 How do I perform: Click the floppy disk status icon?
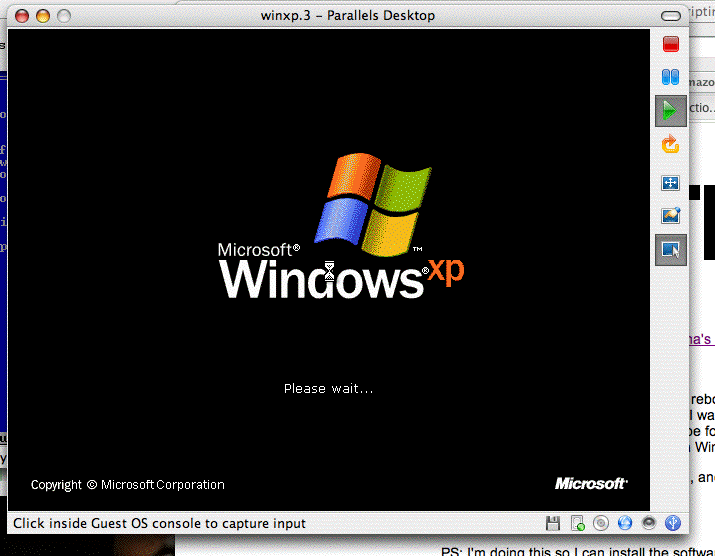tap(553, 523)
